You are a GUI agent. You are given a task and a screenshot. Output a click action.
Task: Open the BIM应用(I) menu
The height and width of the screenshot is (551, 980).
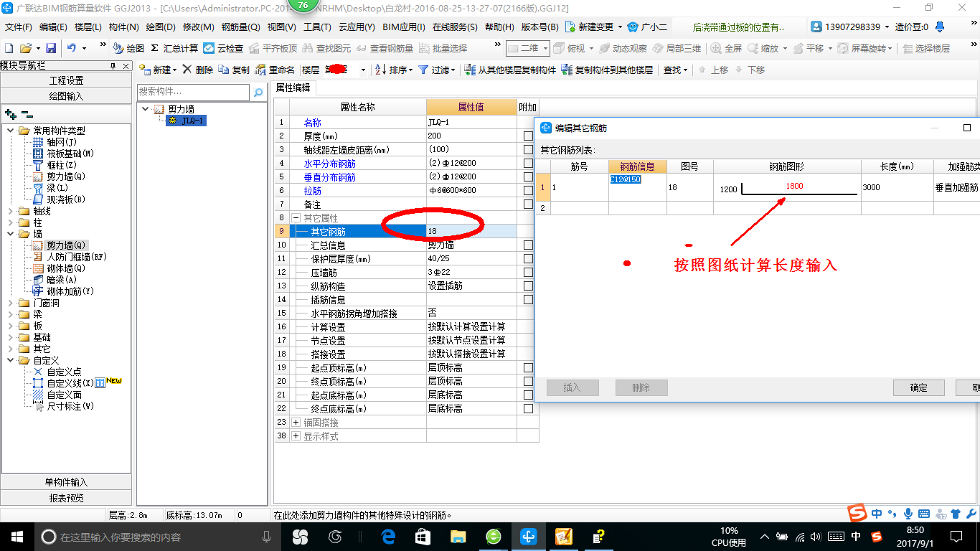click(404, 27)
